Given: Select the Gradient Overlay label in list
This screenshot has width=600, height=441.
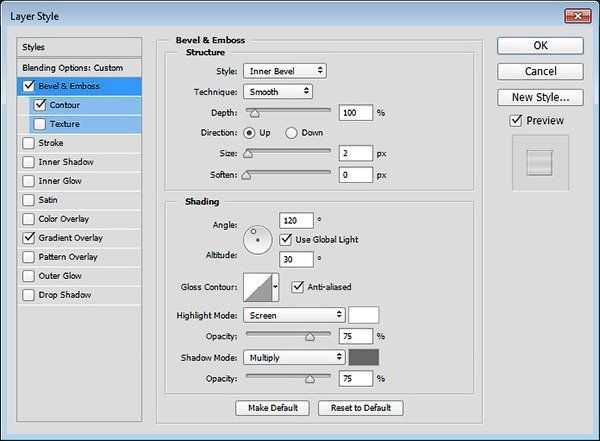Looking at the screenshot, I should click(x=70, y=238).
